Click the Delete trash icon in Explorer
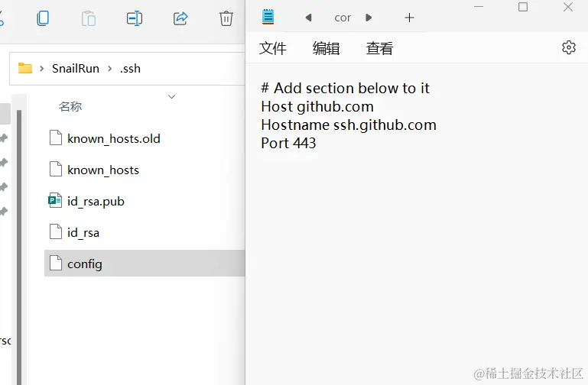The image size is (588, 385). tap(226, 18)
